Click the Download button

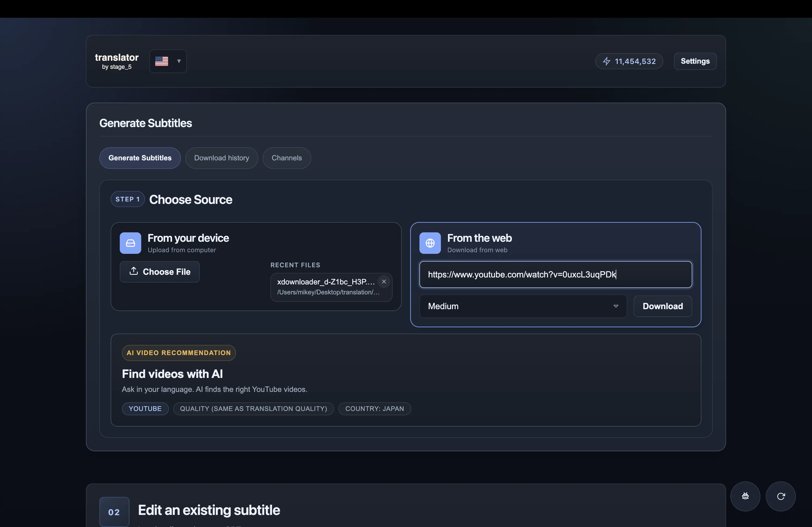pyautogui.click(x=662, y=306)
